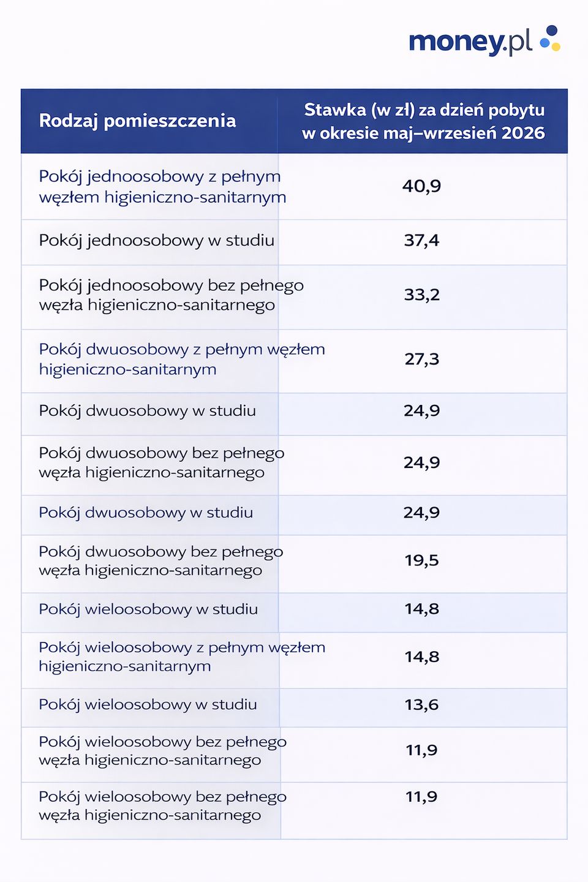The width and height of the screenshot is (588, 882).
Task: Select the wieloosobowy w studiu label priced 14,8
Action: pos(148,609)
